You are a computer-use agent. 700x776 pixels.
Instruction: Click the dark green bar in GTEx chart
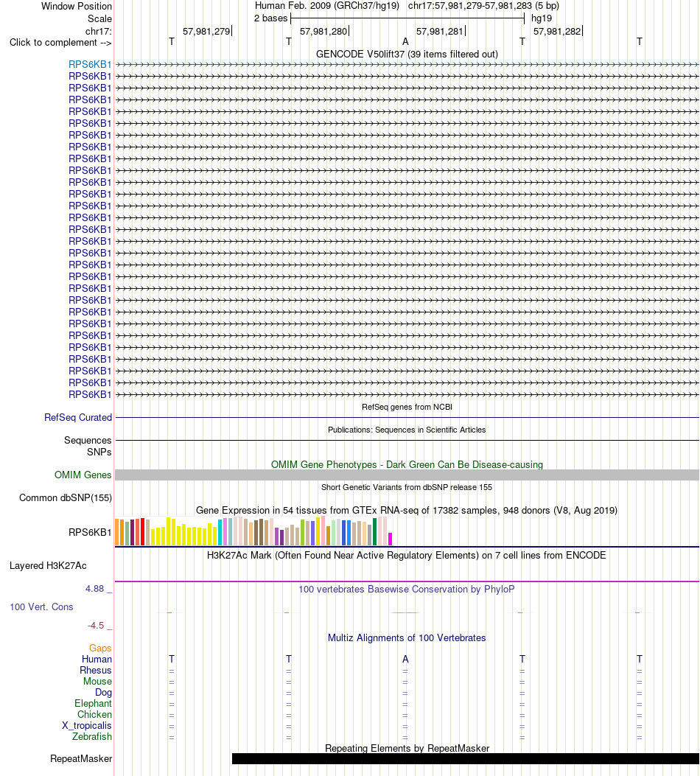coord(374,531)
